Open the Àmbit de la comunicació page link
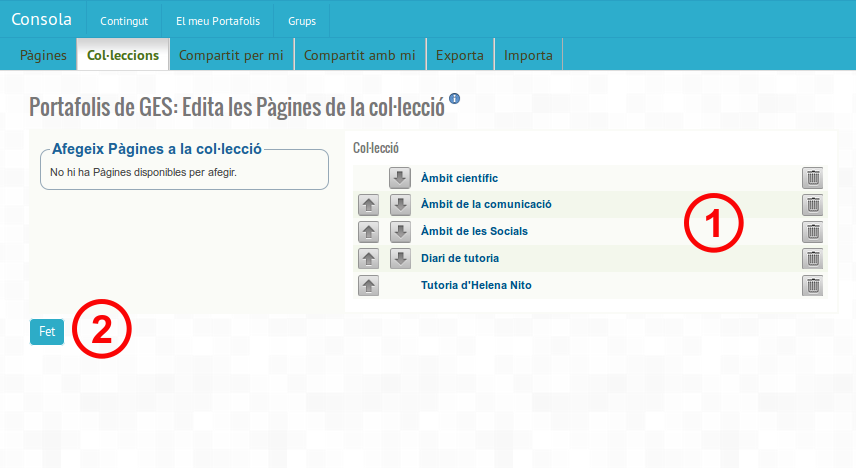The width and height of the screenshot is (856, 468). coord(486,204)
